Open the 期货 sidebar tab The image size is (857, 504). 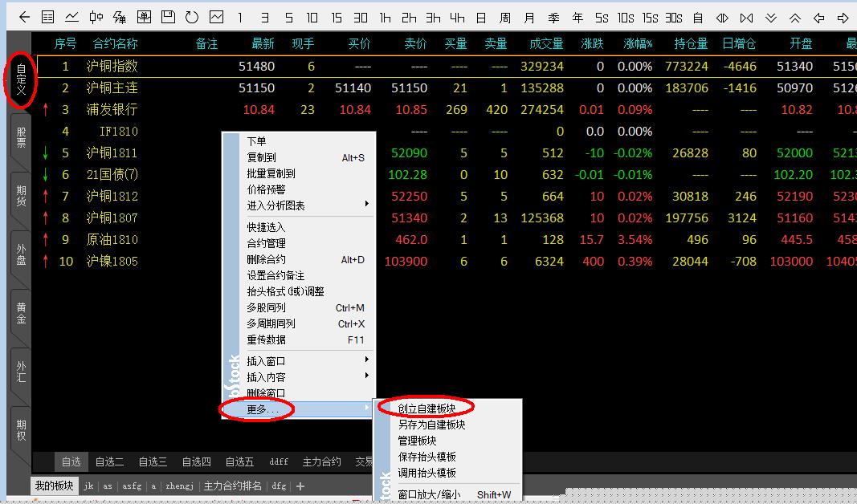pyautogui.click(x=21, y=197)
